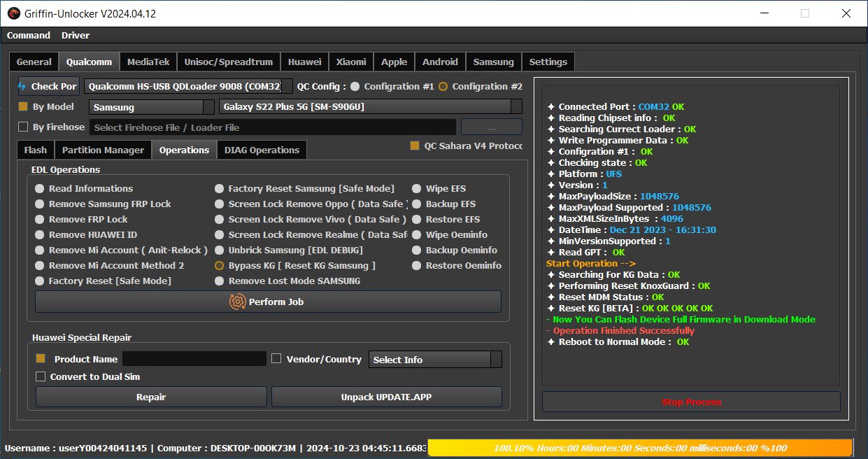Image resolution: width=868 pixels, height=459 pixels.
Task: Select Bypass KG Reset KG Samsung option
Action: click(220, 266)
